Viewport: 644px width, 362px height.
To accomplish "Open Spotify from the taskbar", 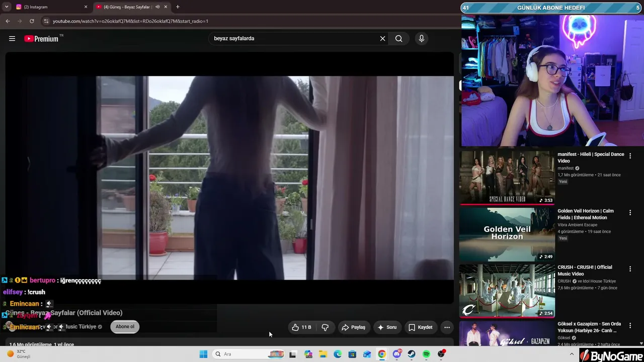I will (426, 354).
